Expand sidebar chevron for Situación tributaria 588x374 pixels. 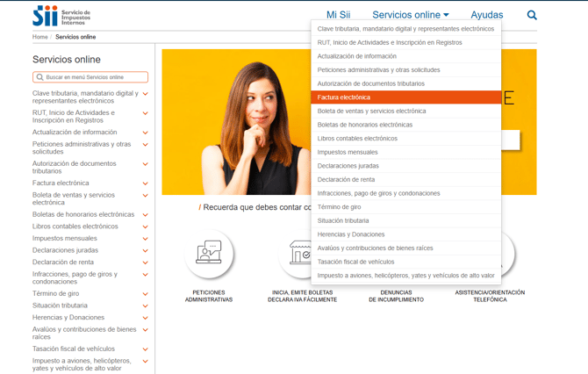click(146, 306)
